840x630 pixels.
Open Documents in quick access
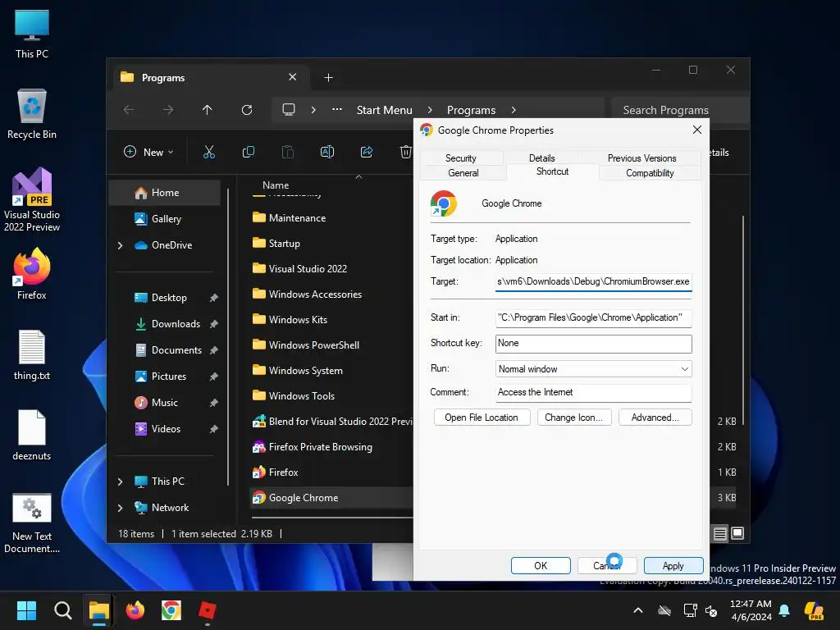(165, 350)
